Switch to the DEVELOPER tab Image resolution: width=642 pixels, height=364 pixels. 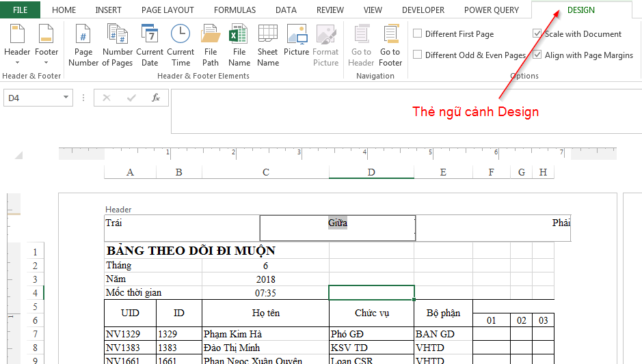pos(423,10)
